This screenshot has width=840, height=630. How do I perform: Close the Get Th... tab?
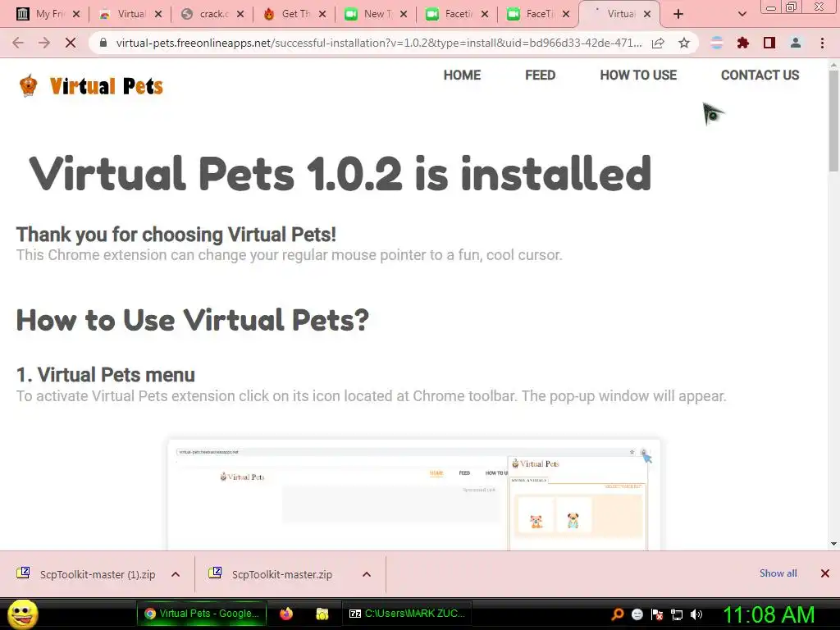click(x=322, y=14)
